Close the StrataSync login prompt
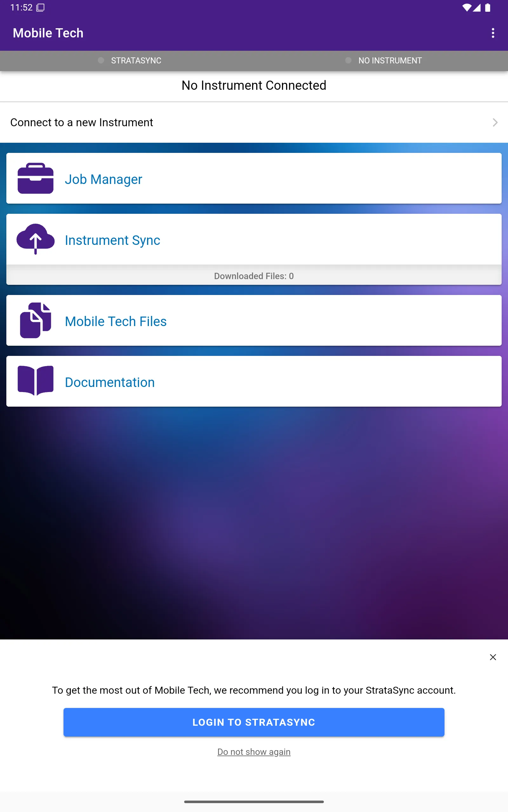Image resolution: width=508 pixels, height=812 pixels. pos(493,657)
